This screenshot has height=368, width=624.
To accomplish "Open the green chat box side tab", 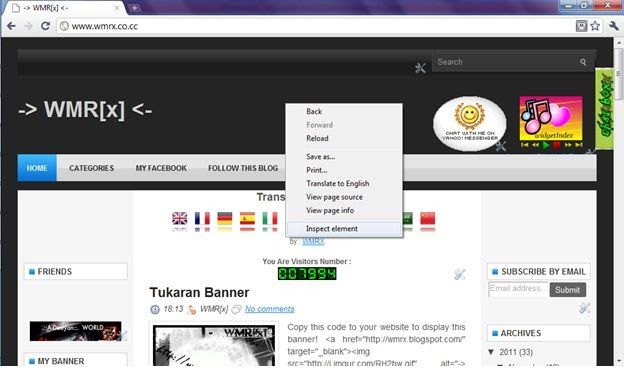I will 604,109.
